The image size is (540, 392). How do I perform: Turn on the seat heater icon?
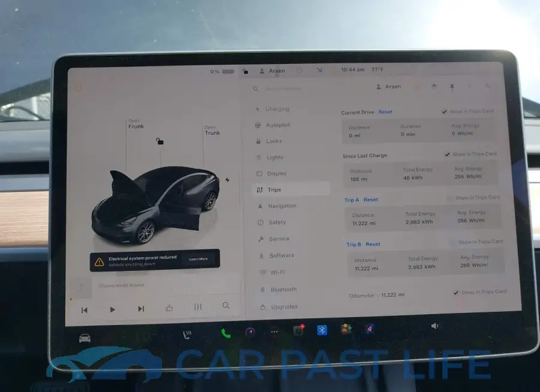187,334
